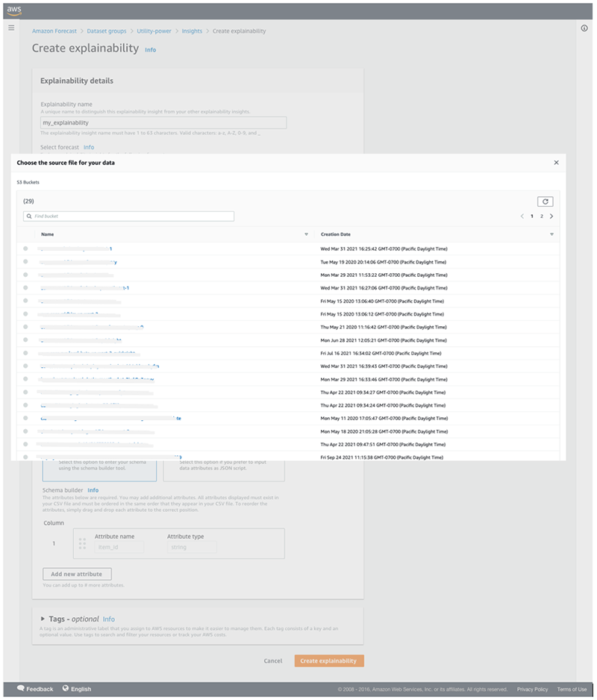Screen dimensions: 597x700
Task: Click the date Thu Apr 22 2021 09:47:51
Action: pyautogui.click(x=383, y=444)
